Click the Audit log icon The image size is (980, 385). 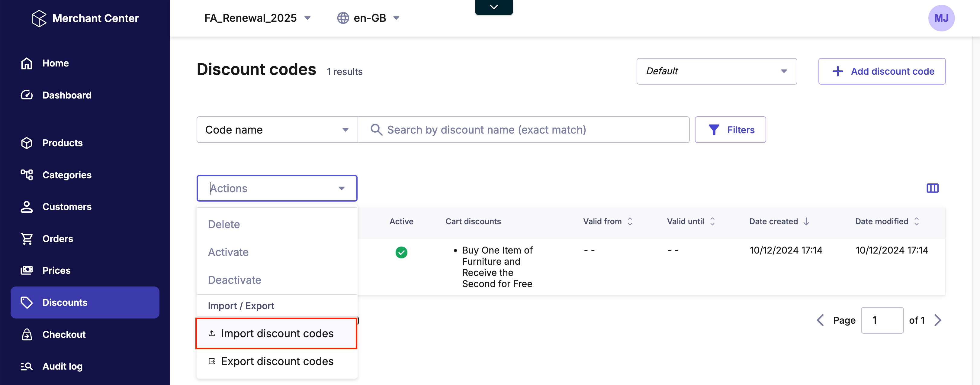[27, 366]
